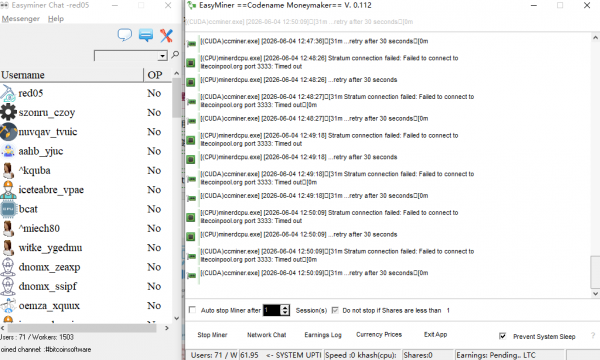Click the avatar icon next to ^kquba

(x=8, y=170)
